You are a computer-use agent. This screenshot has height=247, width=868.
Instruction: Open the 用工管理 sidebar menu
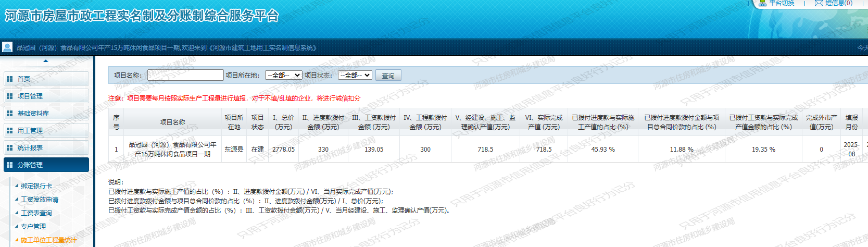[46, 130]
